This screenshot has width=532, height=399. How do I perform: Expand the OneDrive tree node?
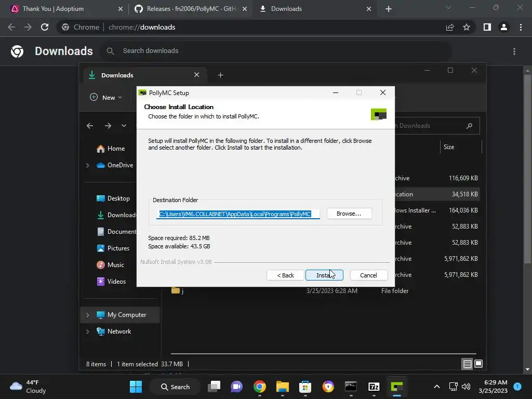click(x=87, y=165)
